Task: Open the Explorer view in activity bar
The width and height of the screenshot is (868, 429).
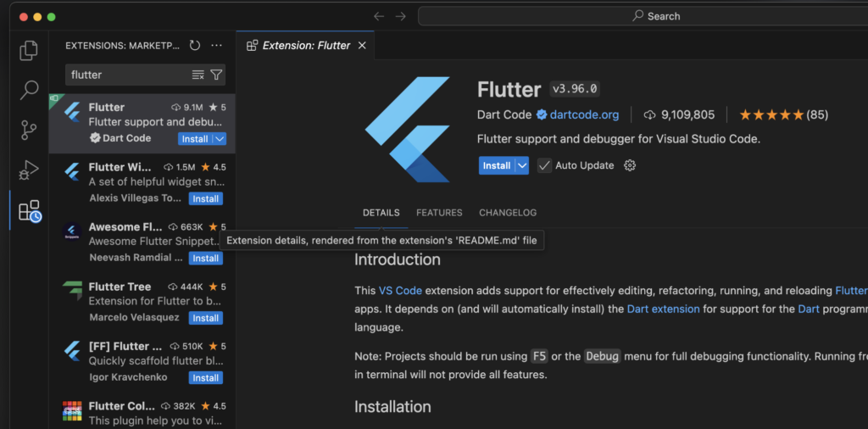Action: pos(29,50)
